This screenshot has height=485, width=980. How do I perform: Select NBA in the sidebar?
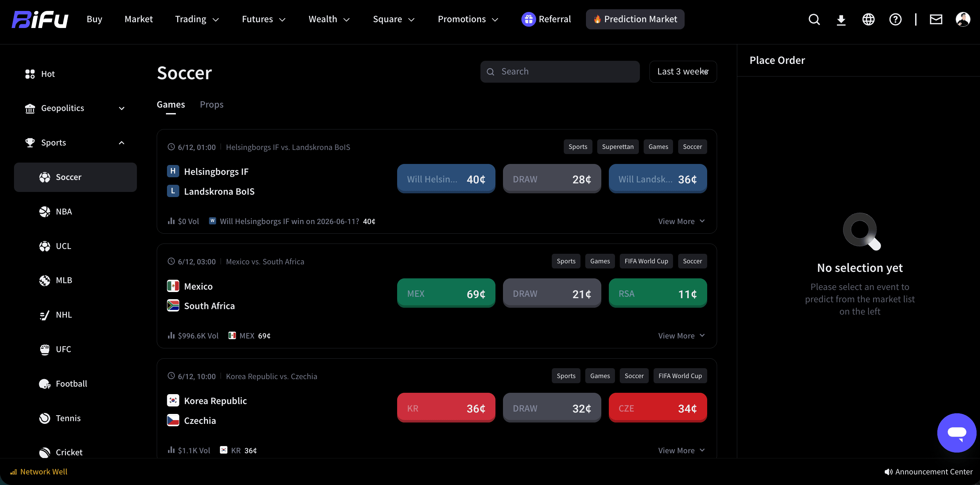point(75,211)
